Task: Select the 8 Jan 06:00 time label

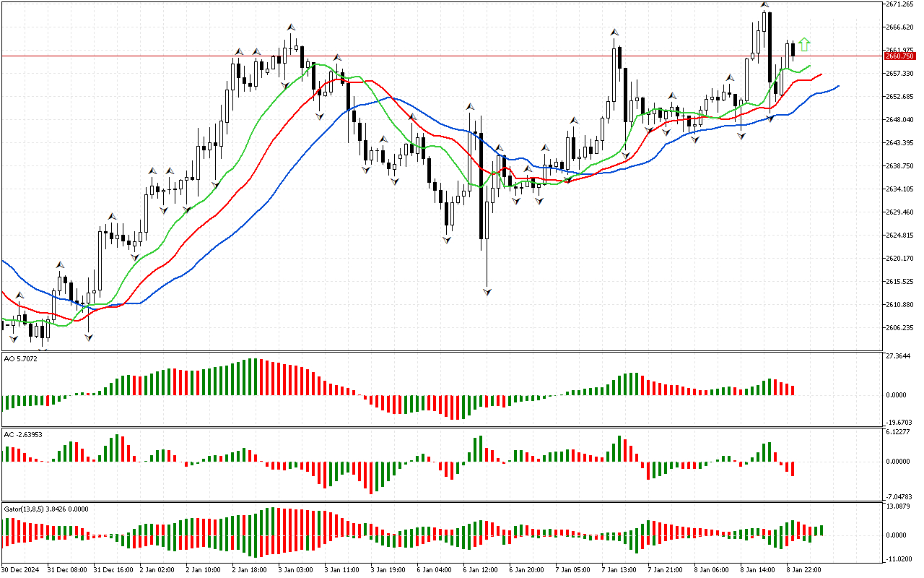Action: click(x=712, y=570)
